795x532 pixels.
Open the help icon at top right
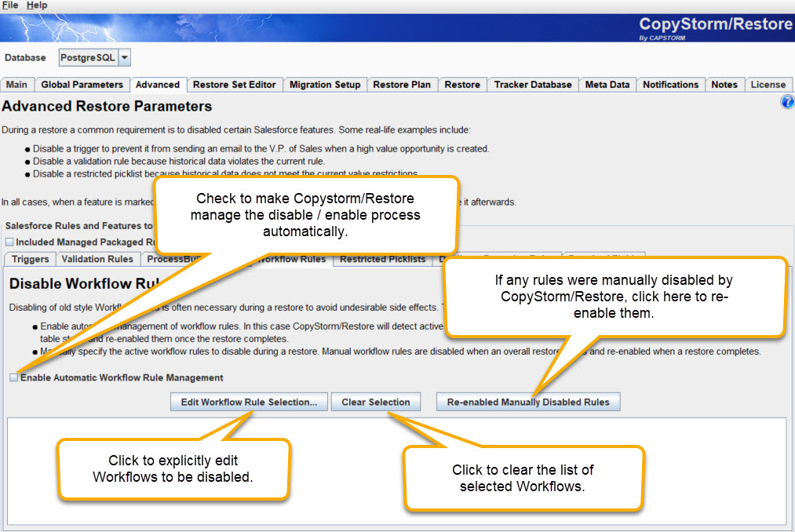(x=787, y=101)
